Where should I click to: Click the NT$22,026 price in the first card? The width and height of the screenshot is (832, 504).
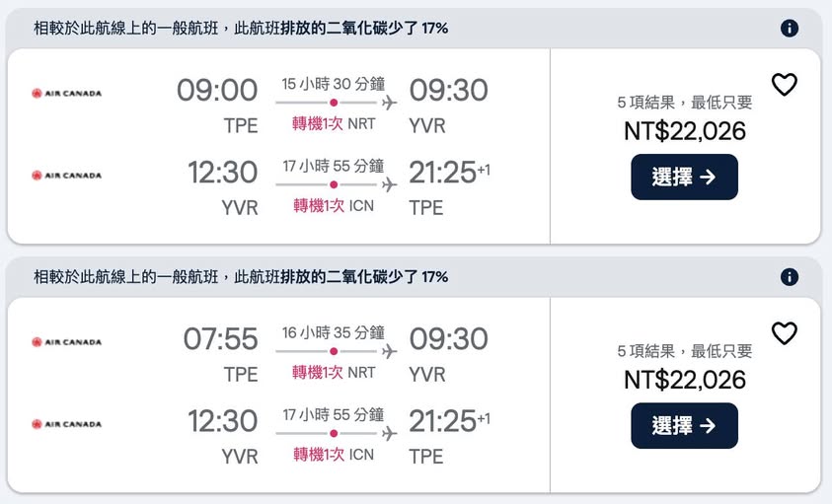[684, 130]
